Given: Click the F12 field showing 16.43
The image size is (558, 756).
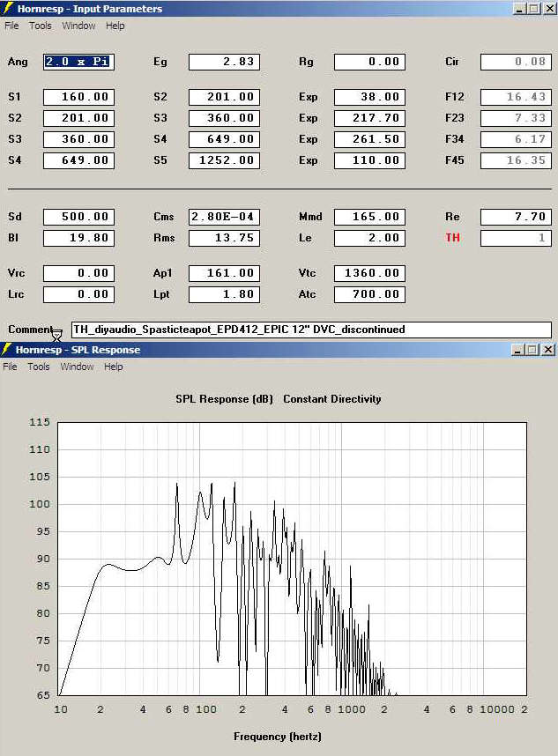Looking at the screenshot, I should tap(516, 97).
